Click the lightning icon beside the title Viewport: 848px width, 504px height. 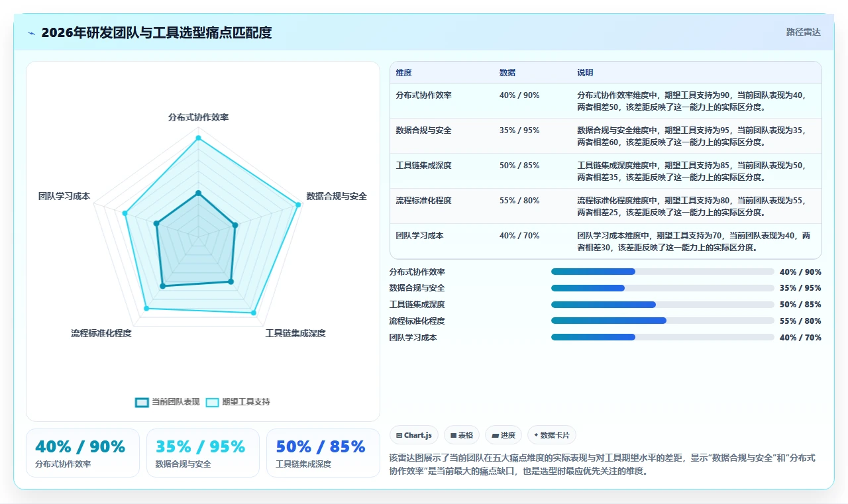pyautogui.click(x=32, y=33)
